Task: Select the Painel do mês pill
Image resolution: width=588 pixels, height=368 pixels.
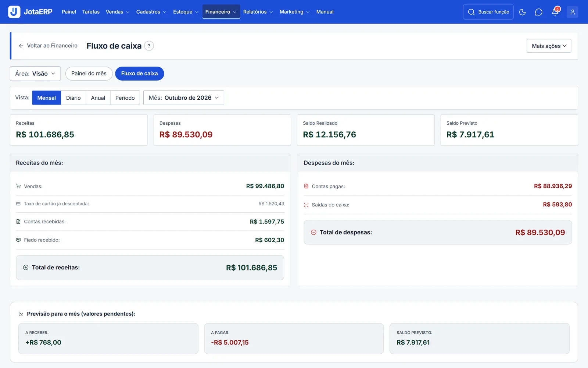Action: [89, 74]
